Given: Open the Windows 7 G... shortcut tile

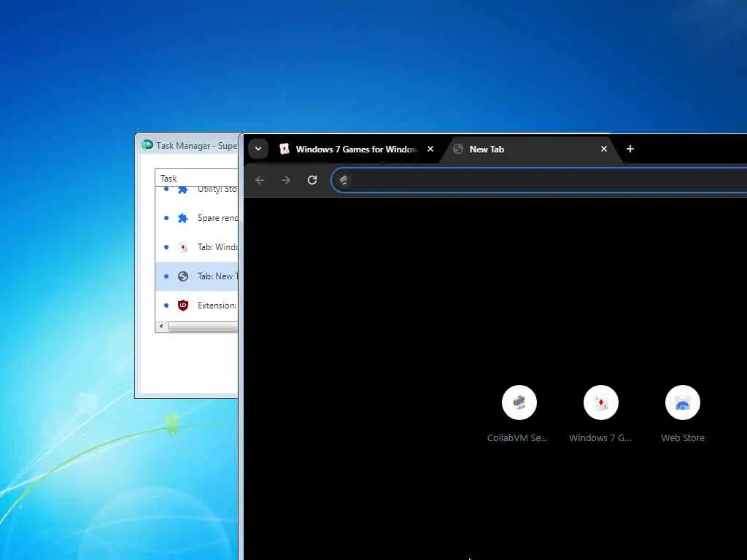Looking at the screenshot, I should 601,414.
